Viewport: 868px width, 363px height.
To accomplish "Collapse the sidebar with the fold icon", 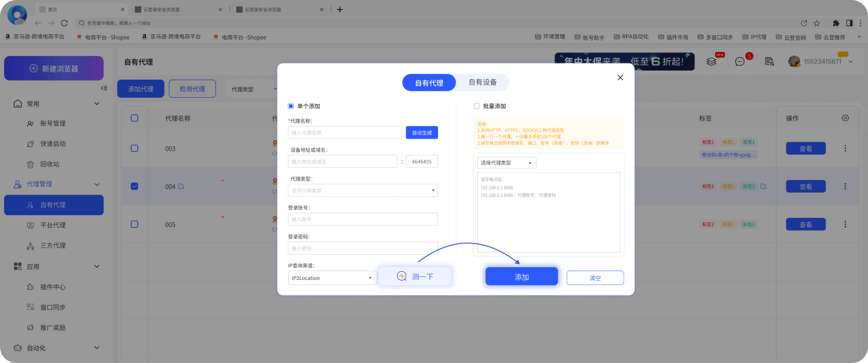I will pyautogui.click(x=104, y=88).
